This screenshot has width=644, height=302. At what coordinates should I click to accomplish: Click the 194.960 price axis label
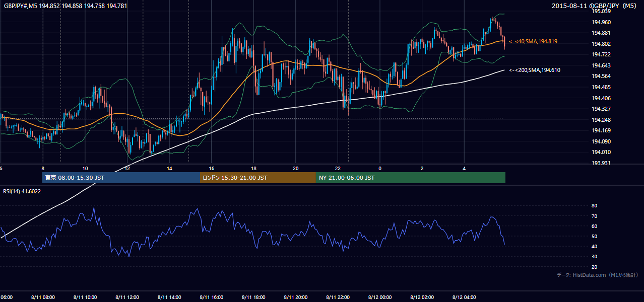(601, 22)
